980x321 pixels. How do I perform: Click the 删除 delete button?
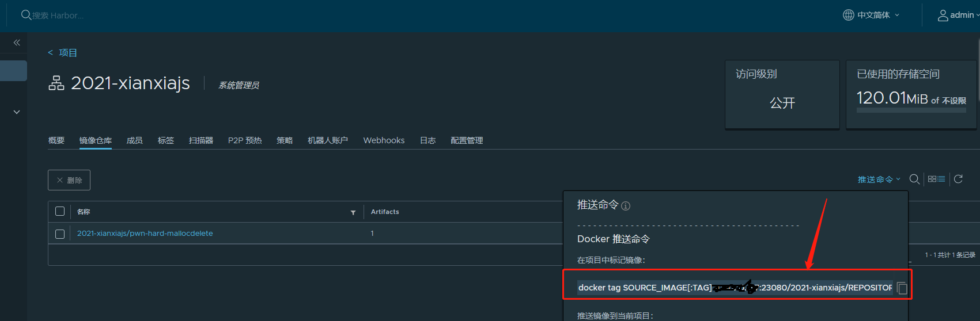tap(69, 180)
